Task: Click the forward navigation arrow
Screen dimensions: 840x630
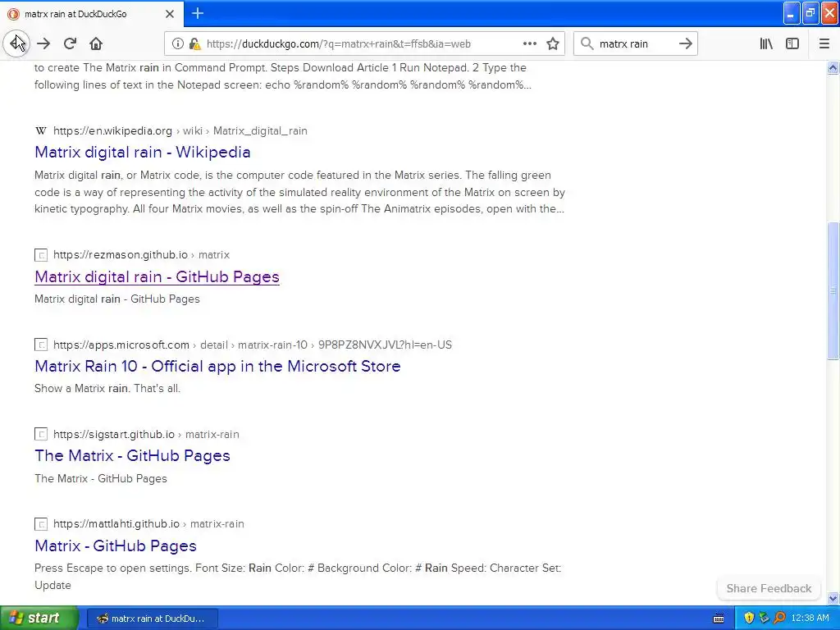Action: tap(43, 44)
